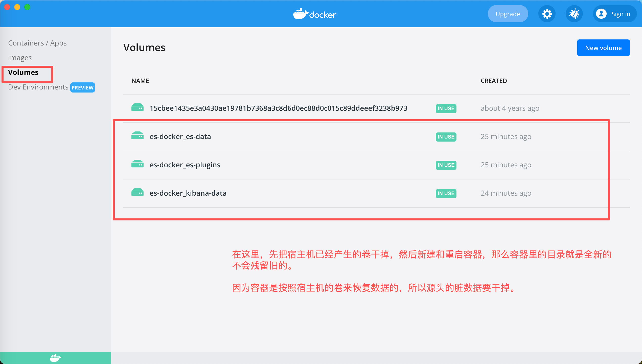Click IN USE badge on es-docker_es-plugins

[446, 165]
